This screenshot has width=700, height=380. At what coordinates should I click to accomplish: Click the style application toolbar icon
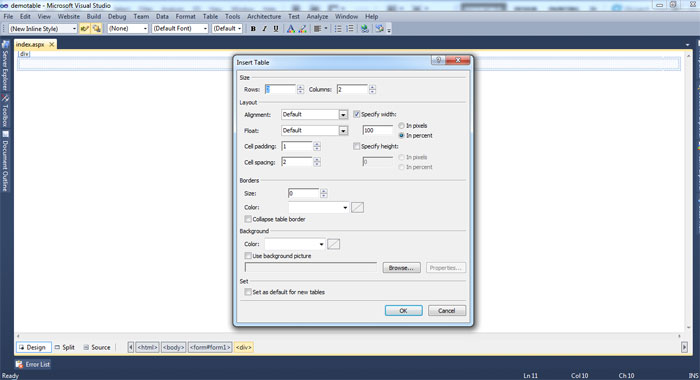pos(379,29)
